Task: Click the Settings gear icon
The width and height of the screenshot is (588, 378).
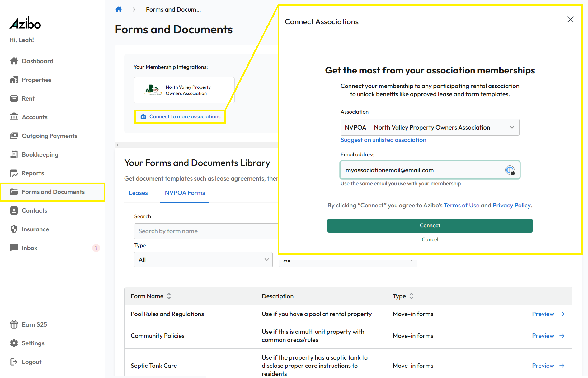Action: coord(14,343)
